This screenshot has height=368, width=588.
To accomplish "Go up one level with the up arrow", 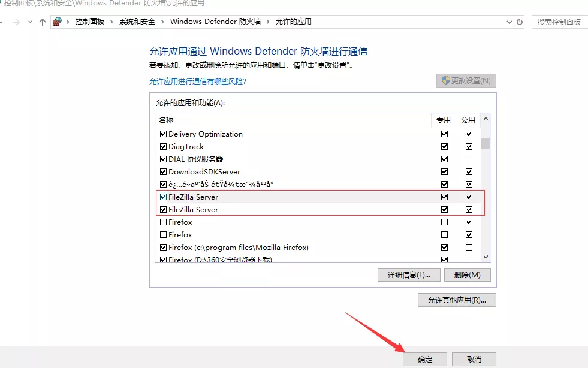I will (x=43, y=22).
